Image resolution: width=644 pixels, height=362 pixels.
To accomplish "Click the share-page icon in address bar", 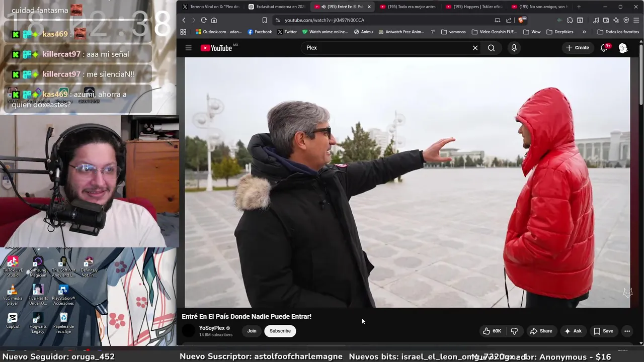I will pyautogui.click(x=509, y=20).
